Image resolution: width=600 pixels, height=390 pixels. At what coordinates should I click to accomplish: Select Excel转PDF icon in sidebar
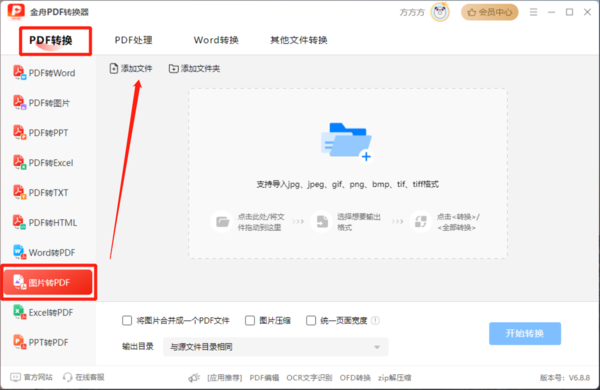pos(19,312)
